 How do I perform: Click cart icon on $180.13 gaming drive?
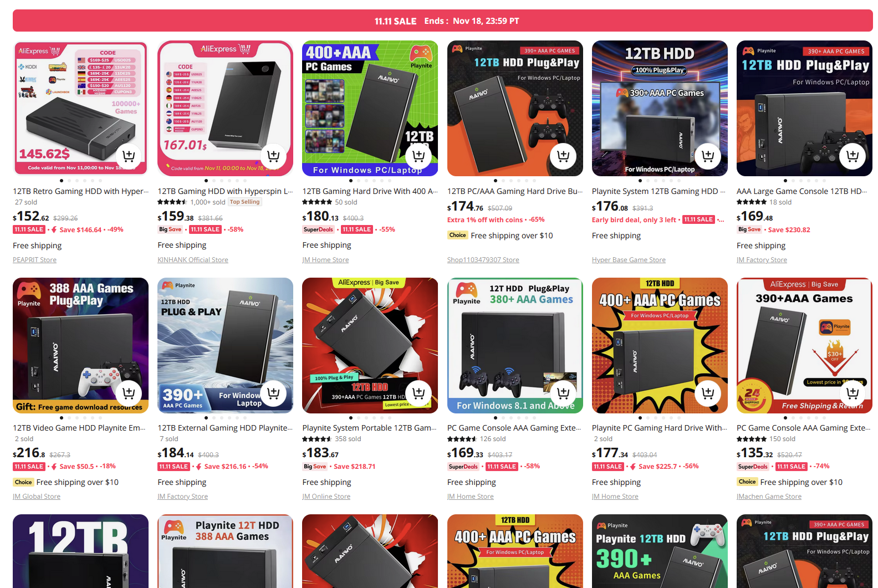click(418, 156)
